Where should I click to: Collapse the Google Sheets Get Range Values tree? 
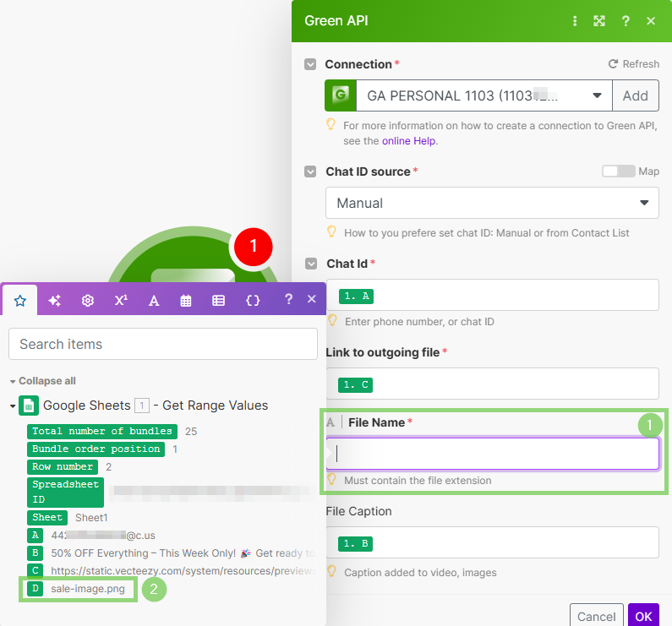click(x=13, y=406)
